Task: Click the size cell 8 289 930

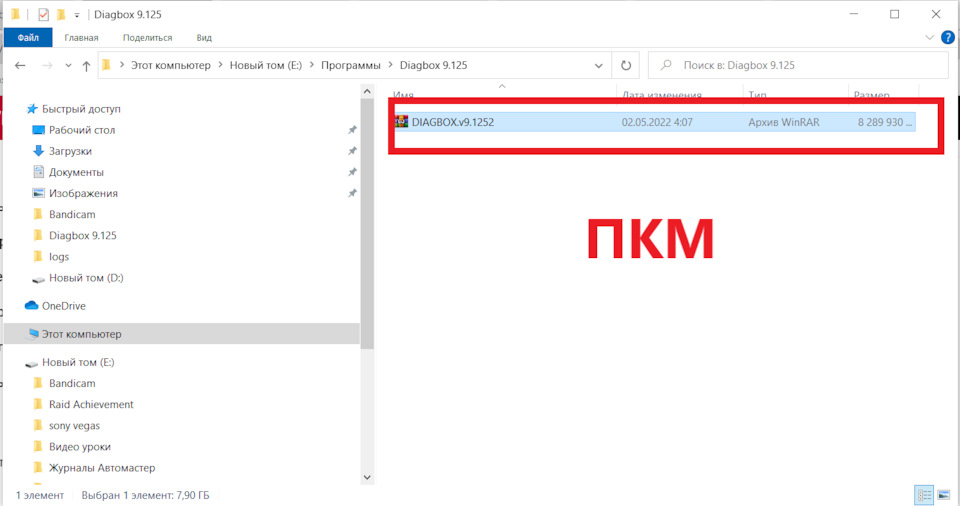Action: [885, 122]
